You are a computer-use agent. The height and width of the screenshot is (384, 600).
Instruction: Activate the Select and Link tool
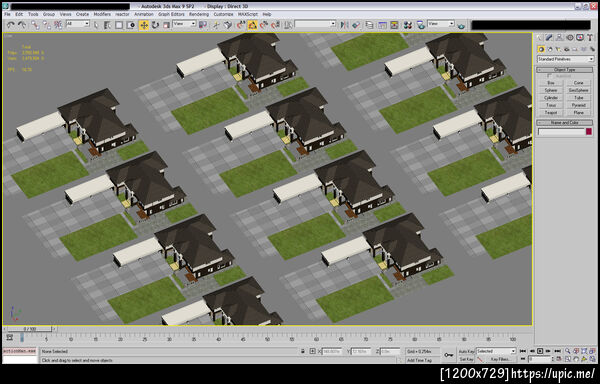(x=35, y=25)
